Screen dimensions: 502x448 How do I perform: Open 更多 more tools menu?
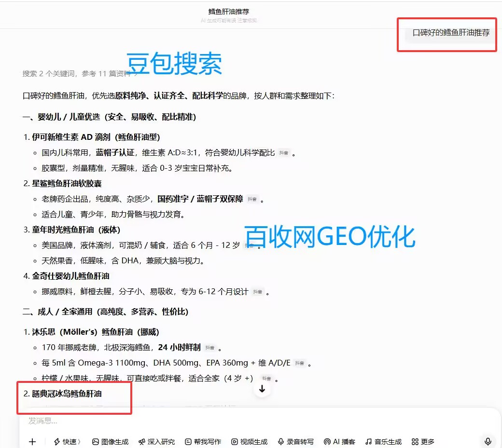(x=423, y=442)
